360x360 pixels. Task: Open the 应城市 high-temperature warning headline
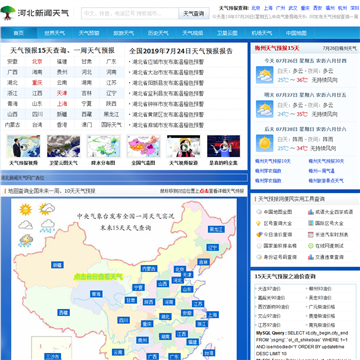[168, 62]
